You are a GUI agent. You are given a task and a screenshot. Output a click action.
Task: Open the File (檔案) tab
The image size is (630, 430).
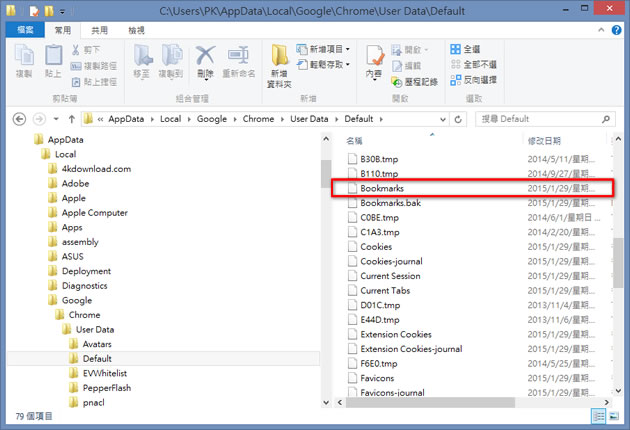pos(24,31)
